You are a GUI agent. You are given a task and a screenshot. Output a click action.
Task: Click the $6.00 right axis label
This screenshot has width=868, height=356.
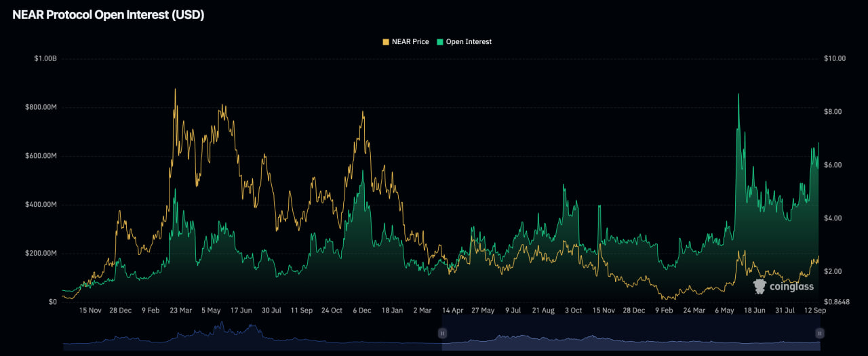pyautogui.click(x=834, y=165)
